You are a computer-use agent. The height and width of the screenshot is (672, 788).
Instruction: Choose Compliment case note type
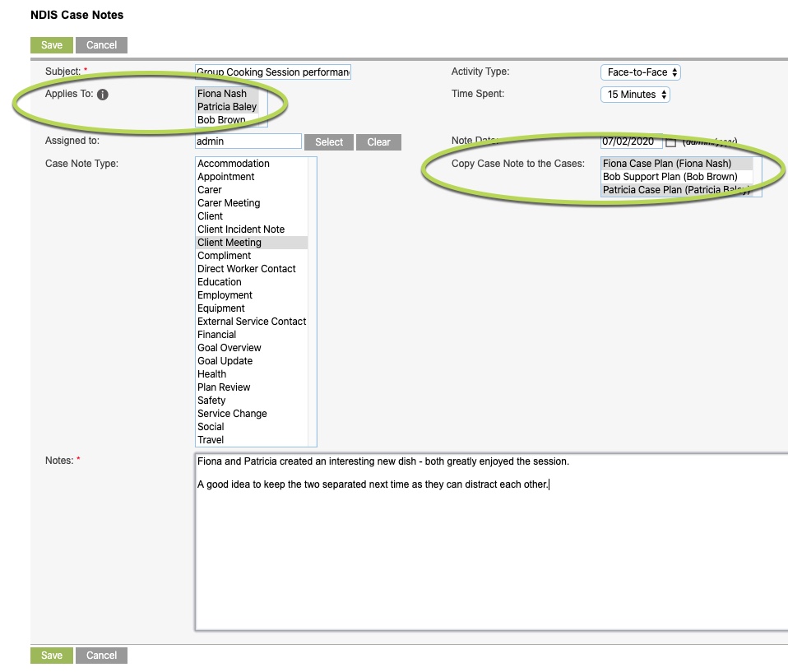pos(252,255)
